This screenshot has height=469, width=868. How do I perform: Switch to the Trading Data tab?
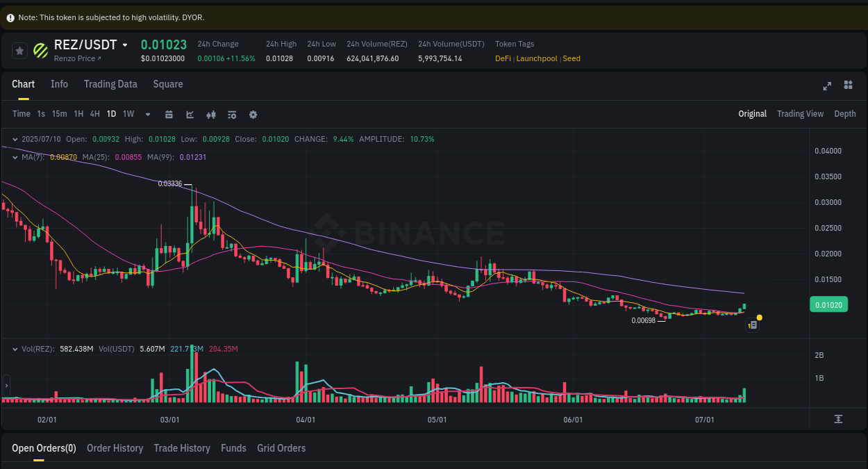pos(110,84)
